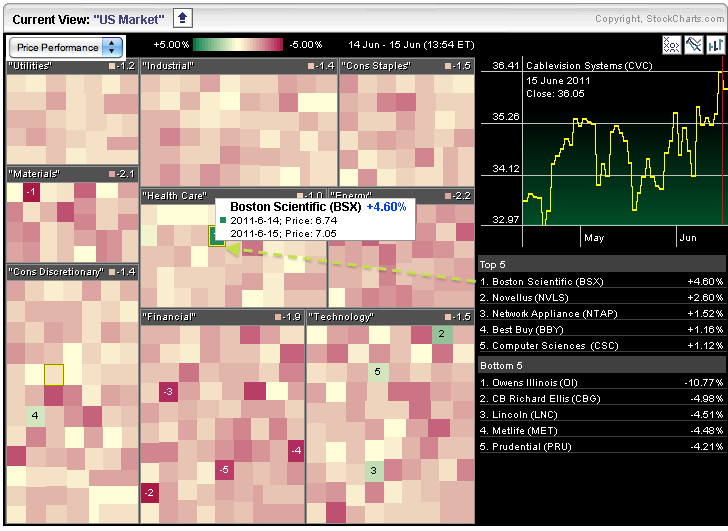Select Prudential (PRU) row
728x531 pixels.
(x=601, y=447)
